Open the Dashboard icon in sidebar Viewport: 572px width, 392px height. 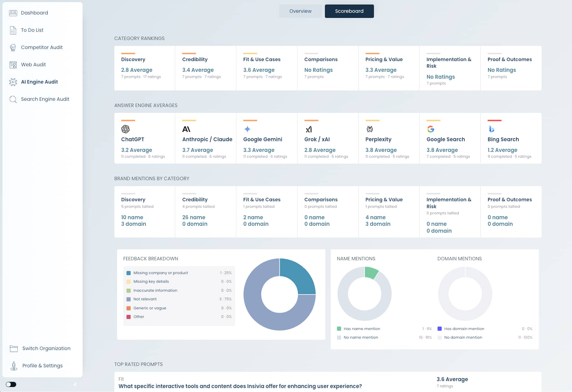click(13, 13)
